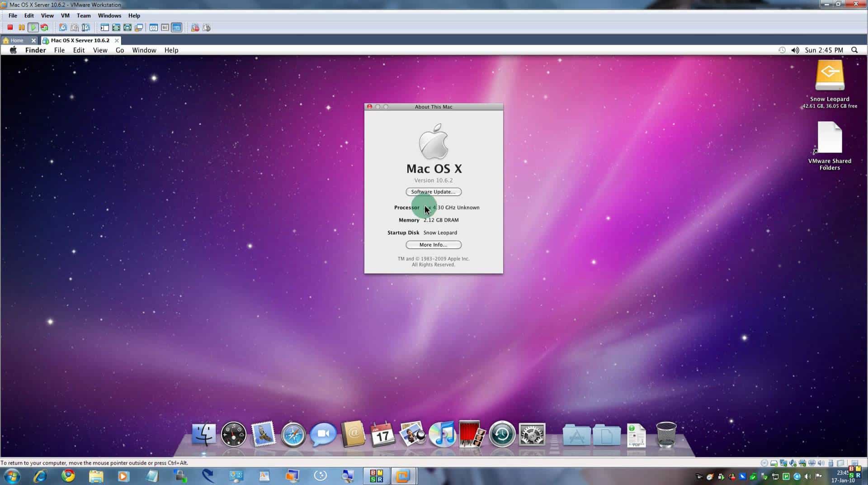Screen dimensions: 868x485
Task: Switch to the Home tab in VMware
Action: click(x=16, y=40)
